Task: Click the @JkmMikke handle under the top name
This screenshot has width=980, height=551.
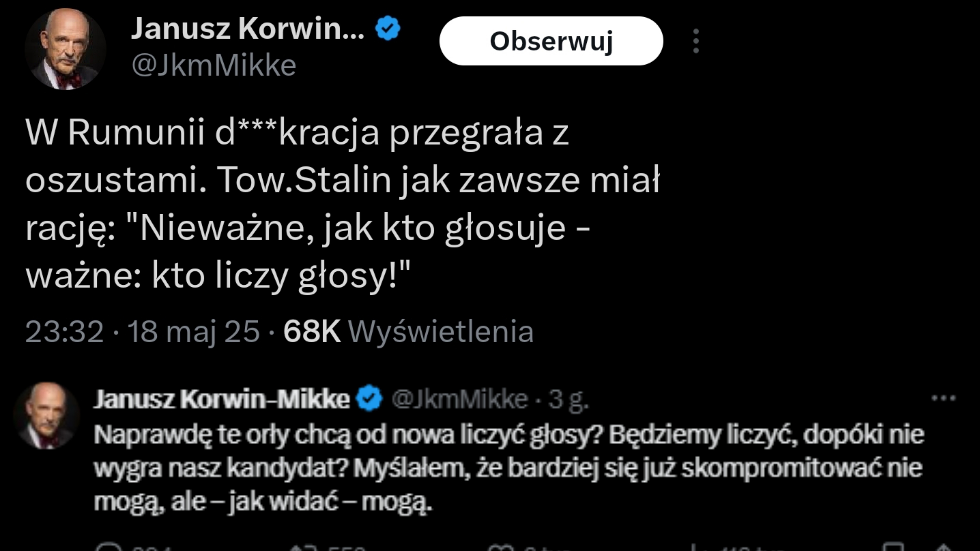Action: tap(214, 65)
